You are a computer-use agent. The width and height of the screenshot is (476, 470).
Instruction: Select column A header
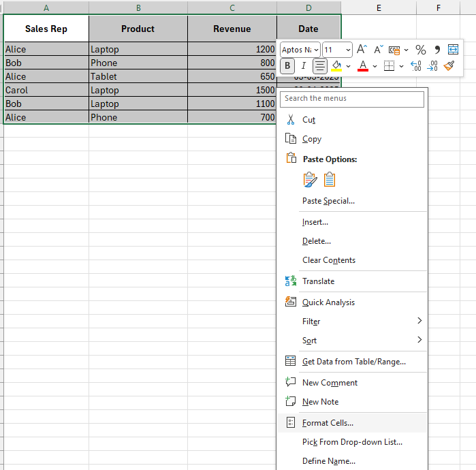click(x=46, y=7)
